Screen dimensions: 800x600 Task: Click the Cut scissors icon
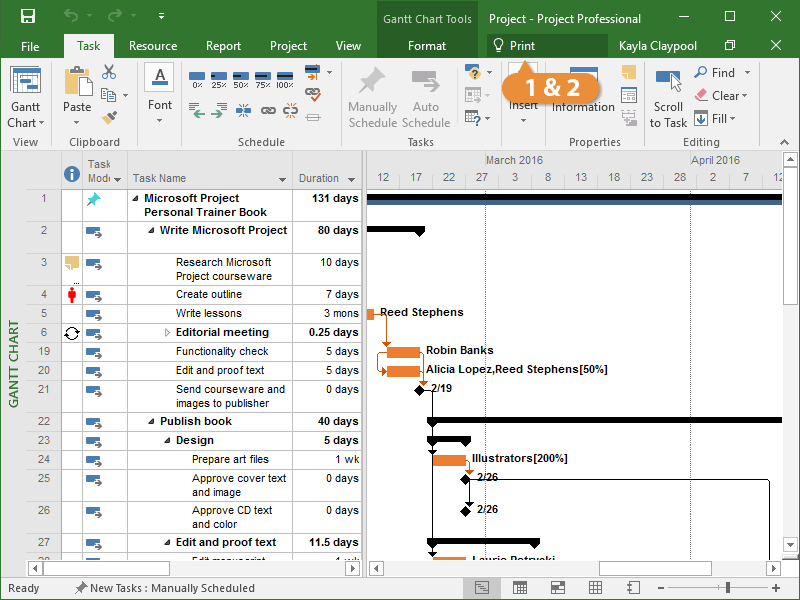[109, 73]
